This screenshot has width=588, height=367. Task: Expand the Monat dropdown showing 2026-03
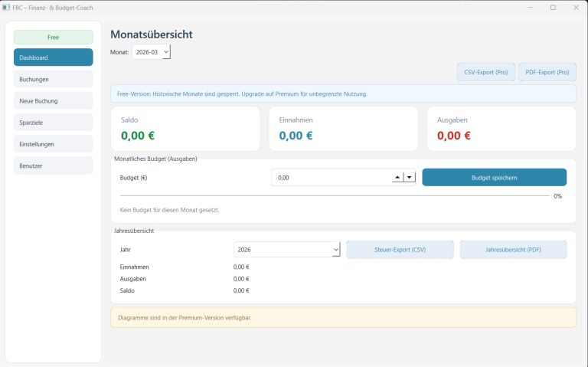click(x=151, y=51)
